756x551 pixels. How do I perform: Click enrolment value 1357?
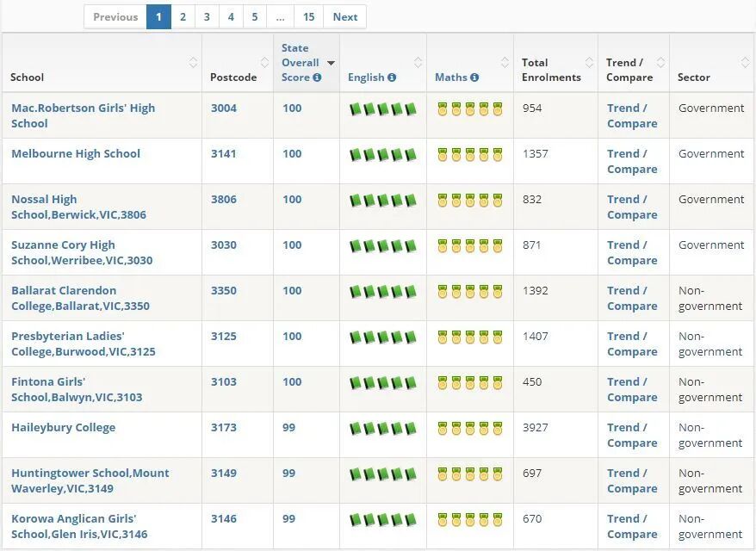(536, 154)
